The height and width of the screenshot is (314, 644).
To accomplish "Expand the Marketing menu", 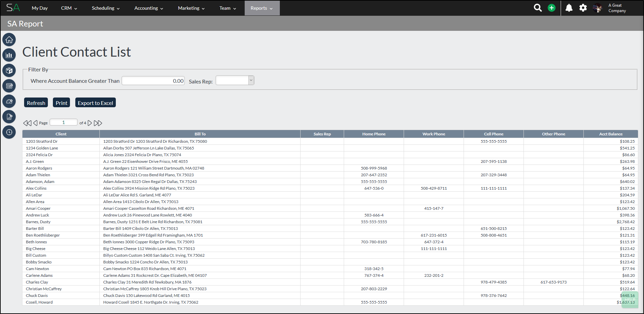I will coord(191,8).
